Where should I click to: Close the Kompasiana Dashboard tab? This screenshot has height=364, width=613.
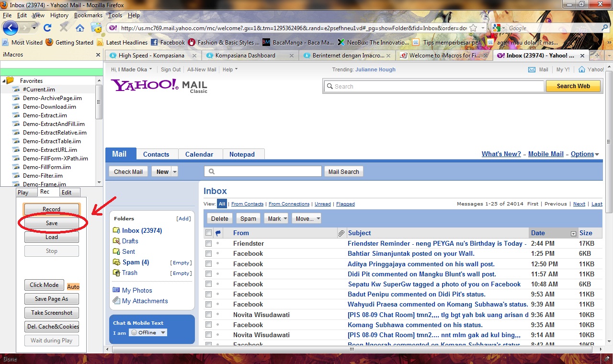tap(292, 56)
